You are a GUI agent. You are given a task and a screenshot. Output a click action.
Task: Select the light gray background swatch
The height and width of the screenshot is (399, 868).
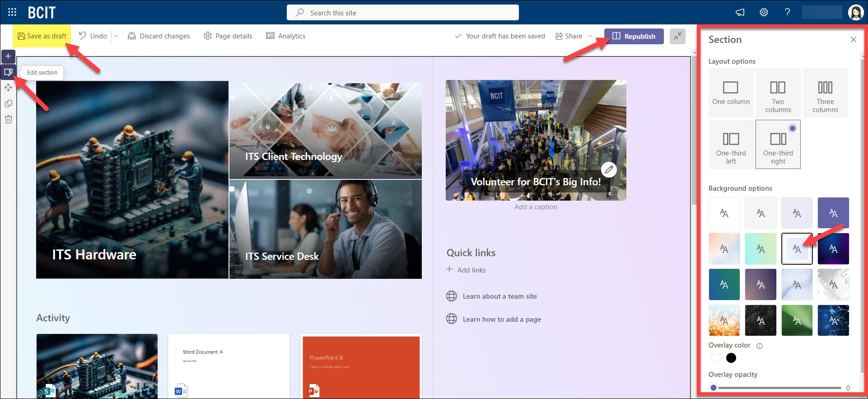[761, 213]
